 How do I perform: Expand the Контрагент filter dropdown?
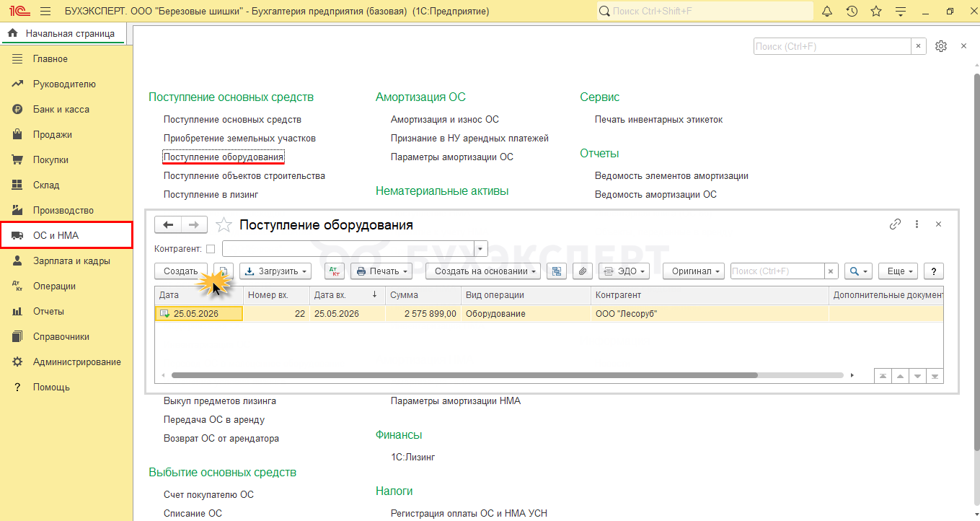481,249
